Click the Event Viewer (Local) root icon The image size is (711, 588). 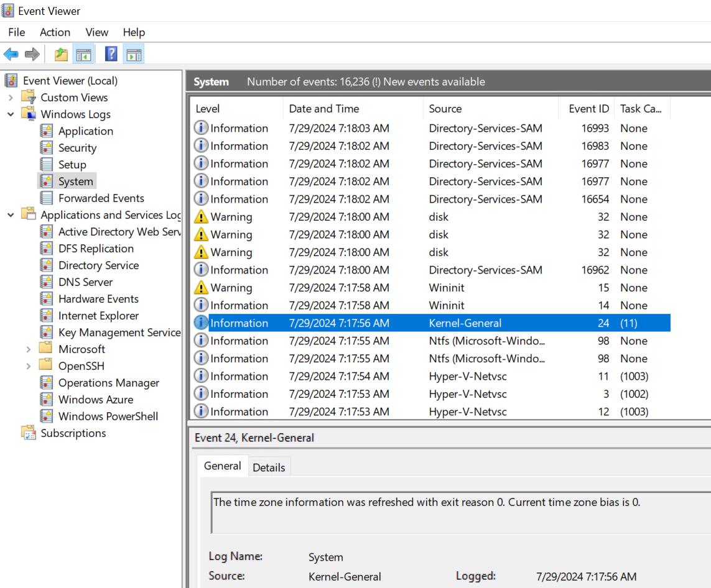pos(11,81)
